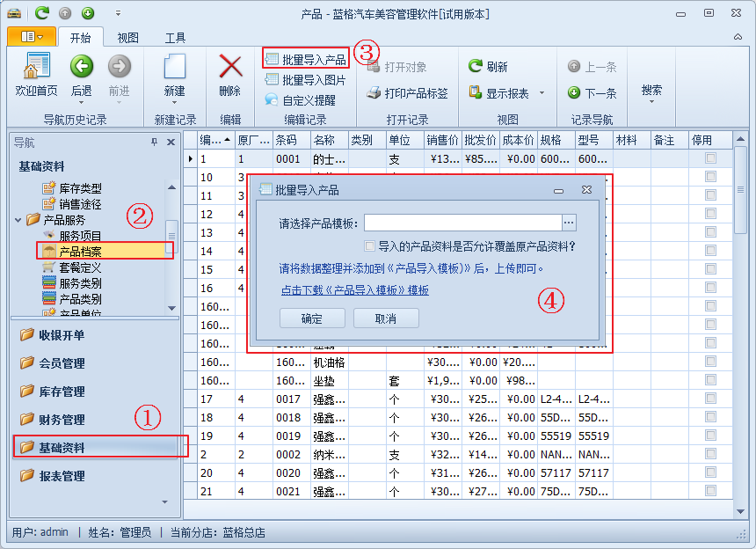The width and height of the screenshot is (756, 549).
Task: Click the green down arrow in quick access bar
Action: point(88,13)
